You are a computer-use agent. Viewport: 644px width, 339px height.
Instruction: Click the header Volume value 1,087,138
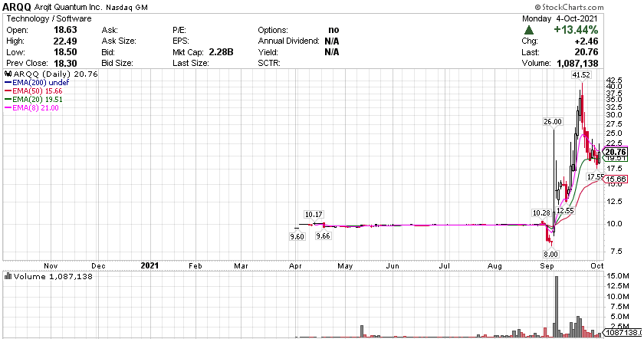pyautogui.click(x=577, y=64)
